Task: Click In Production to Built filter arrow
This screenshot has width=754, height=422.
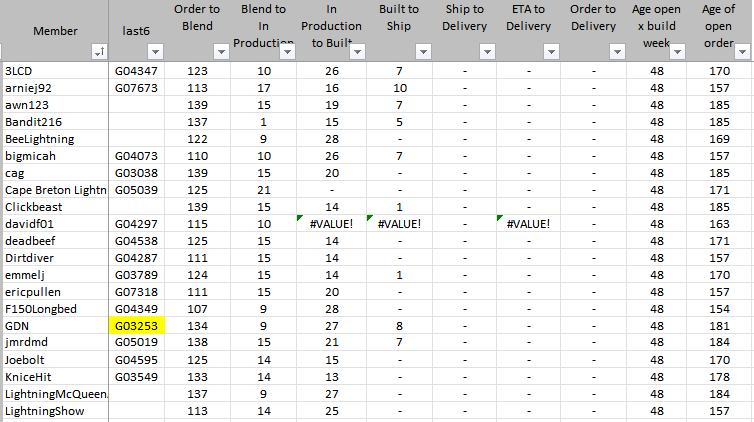Action: click(356, 52)
